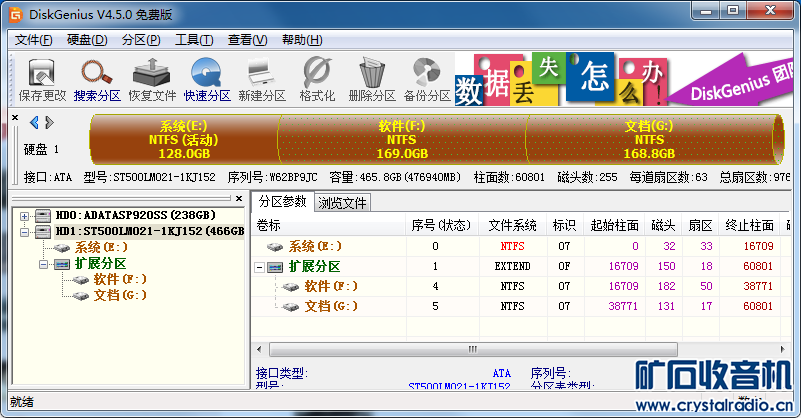The width and height of the screenshot is (801, 418).
Task: Select the 软件(F:) partition in the disk map
Action: click(402, 140)
